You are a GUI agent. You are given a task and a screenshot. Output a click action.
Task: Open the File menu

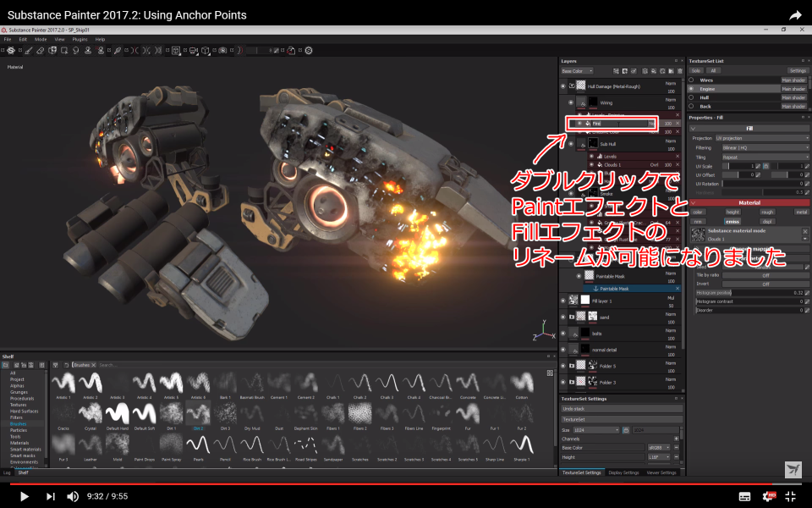click(x=8, y=40)
